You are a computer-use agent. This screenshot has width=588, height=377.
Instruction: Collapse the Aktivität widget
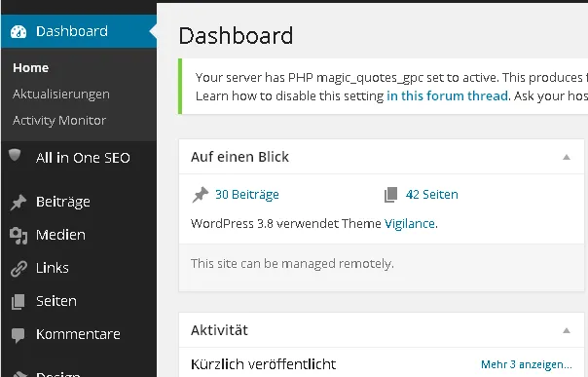click(567, 330)
